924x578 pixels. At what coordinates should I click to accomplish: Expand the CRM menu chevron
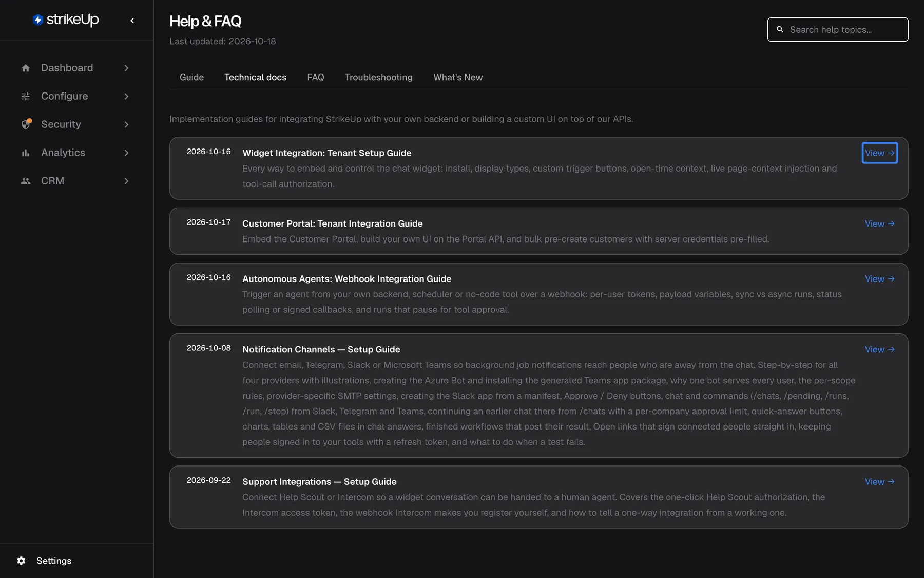(126, 181)
